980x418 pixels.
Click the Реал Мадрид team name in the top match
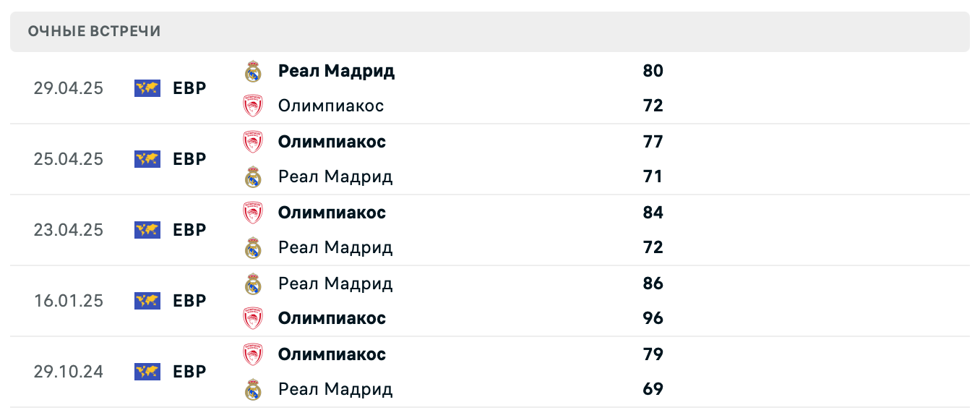[x=336, y=71]
